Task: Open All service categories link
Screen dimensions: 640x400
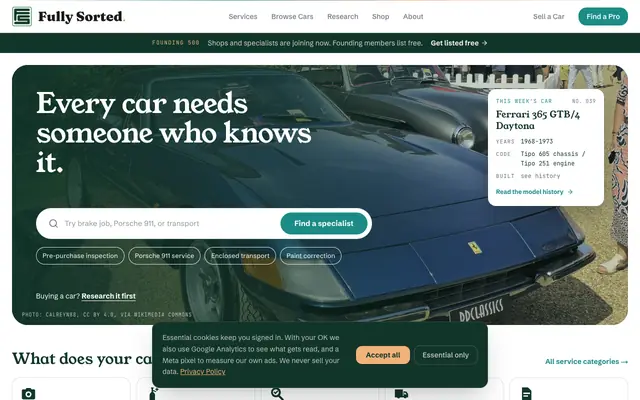Action: click(587, 362)
